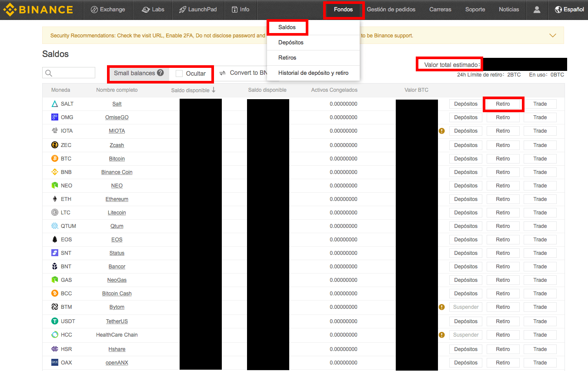The image size is (588, 371).
Task: Click Trade button for OMG
Action: coord(540,117)
